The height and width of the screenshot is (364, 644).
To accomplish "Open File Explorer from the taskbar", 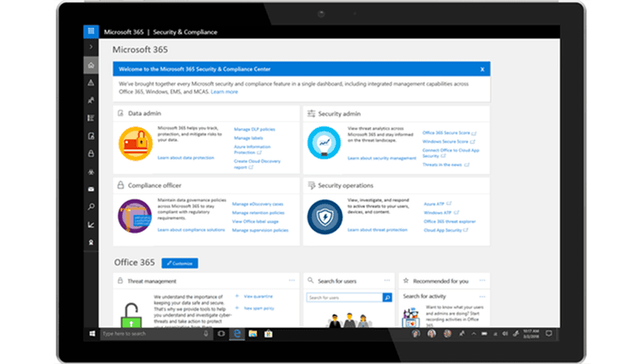I will [252, 334].
